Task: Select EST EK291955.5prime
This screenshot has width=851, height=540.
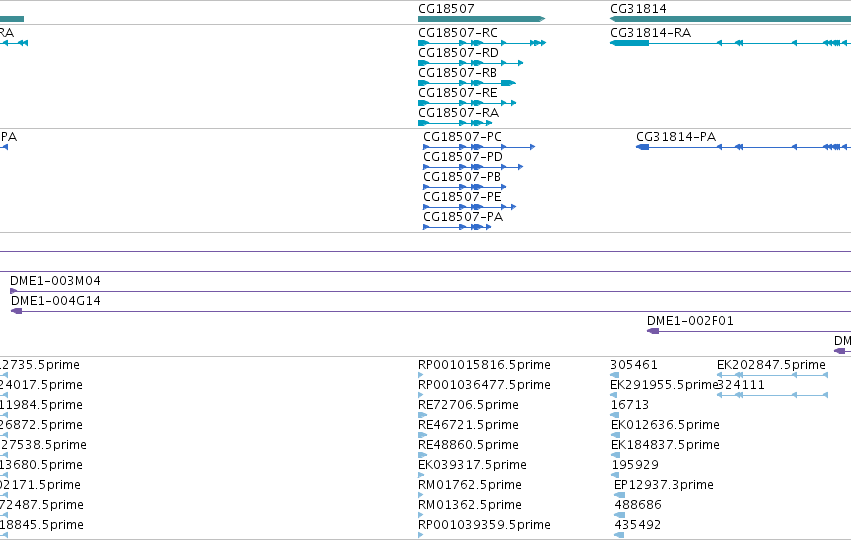Action: 664,385
